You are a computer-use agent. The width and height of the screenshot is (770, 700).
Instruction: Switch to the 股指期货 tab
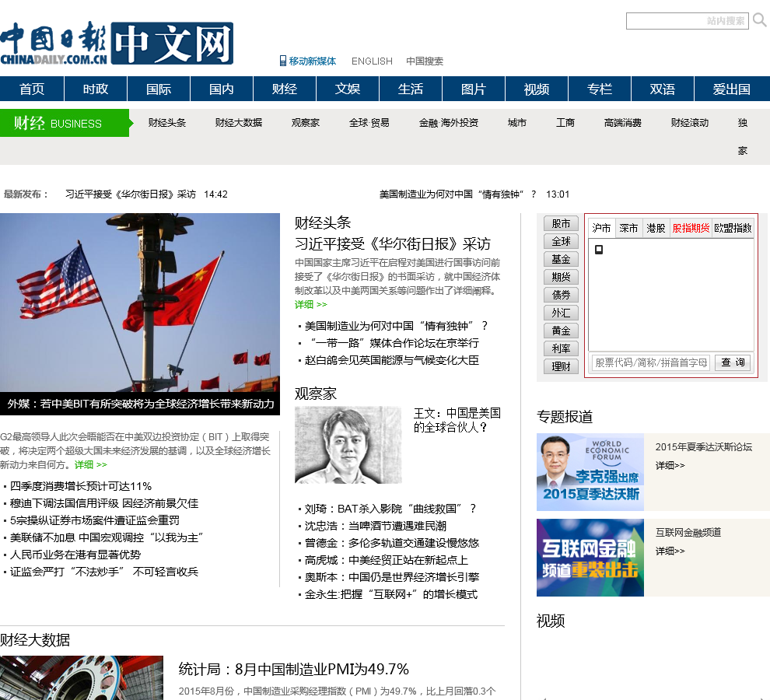[x=691, y=229]
